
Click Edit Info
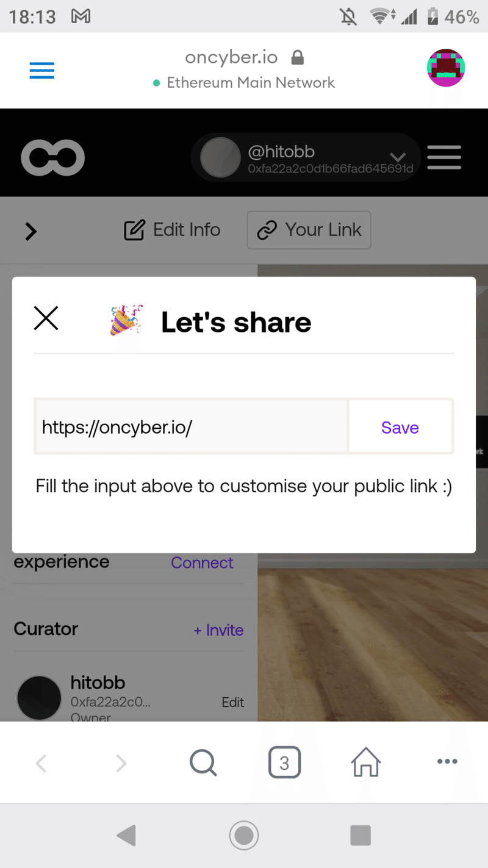click(x=172, y=230)
